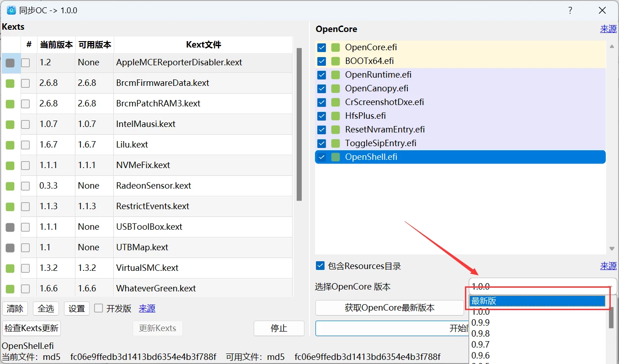Toggle the 包含Resources目录 checkbox
619x364 pixels.
click(320, 266)
